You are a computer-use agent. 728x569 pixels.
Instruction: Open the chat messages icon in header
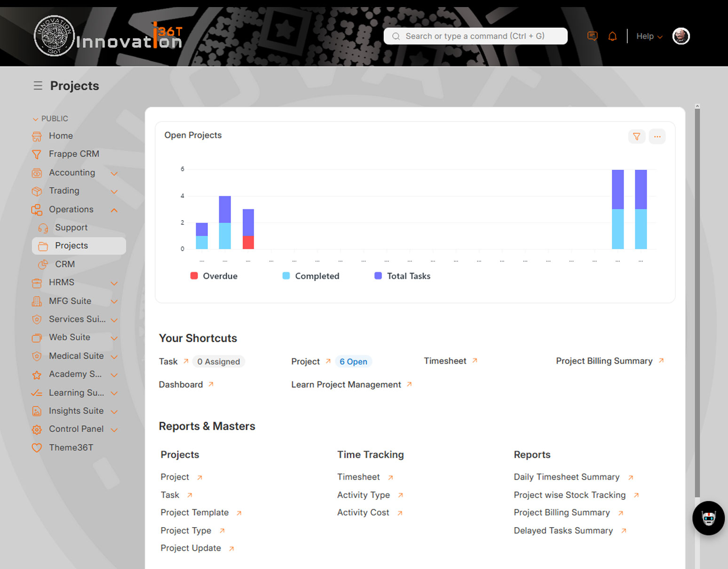tap(593, 36)
